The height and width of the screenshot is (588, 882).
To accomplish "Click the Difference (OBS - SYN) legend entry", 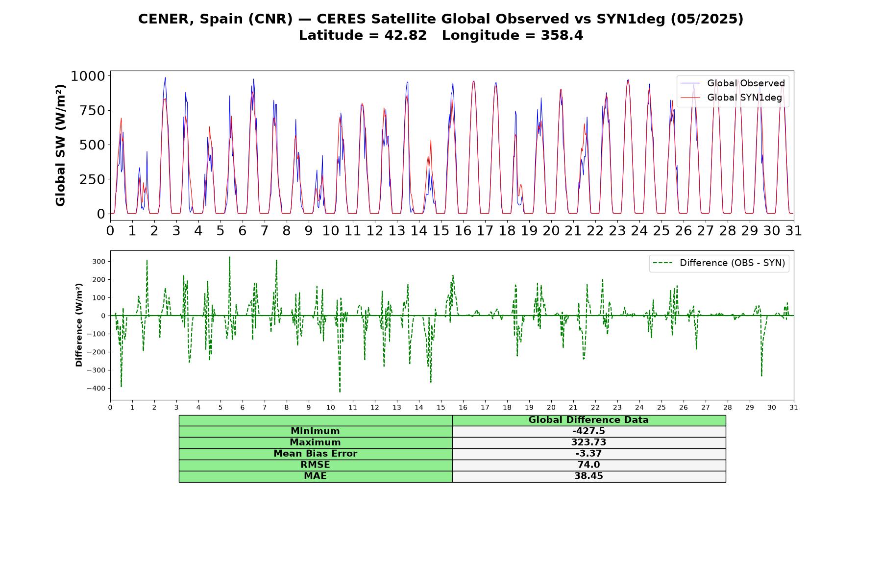I will 719,263.
